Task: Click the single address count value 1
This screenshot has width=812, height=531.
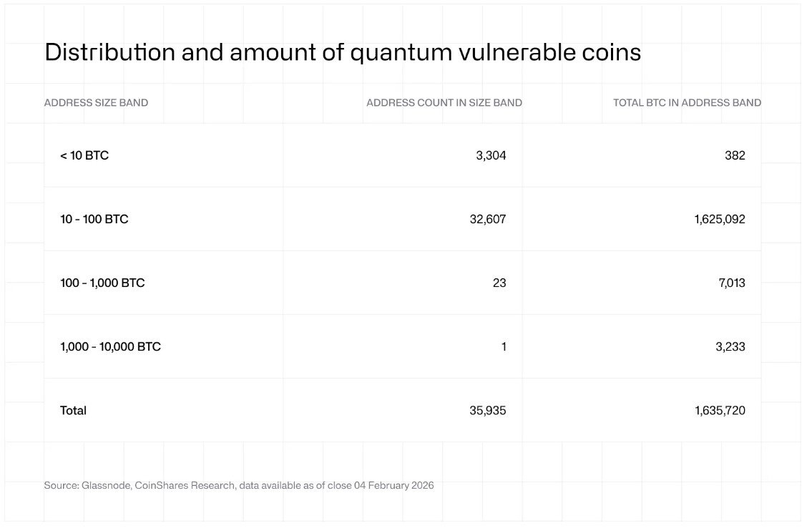Action: [x=504, y=346]
